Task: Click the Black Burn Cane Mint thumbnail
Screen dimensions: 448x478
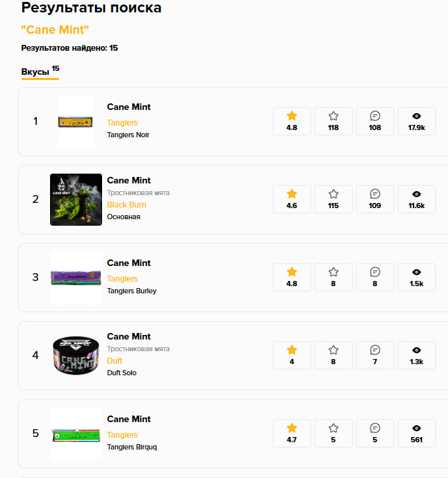Action: point(76,200)
